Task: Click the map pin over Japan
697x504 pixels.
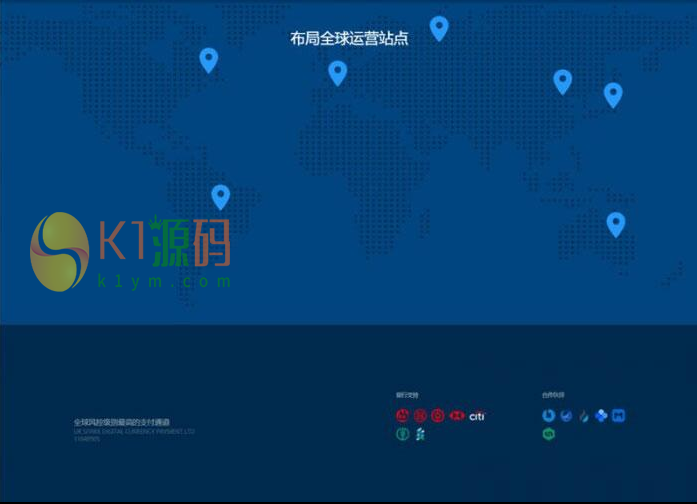Action: click(x=613, y=95)
